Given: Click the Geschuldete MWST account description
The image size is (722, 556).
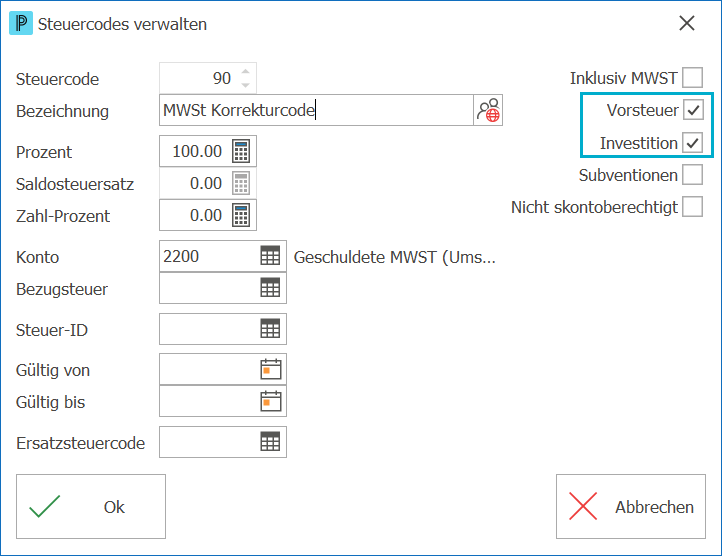Looking at the screenshot, I should [395, 257].
